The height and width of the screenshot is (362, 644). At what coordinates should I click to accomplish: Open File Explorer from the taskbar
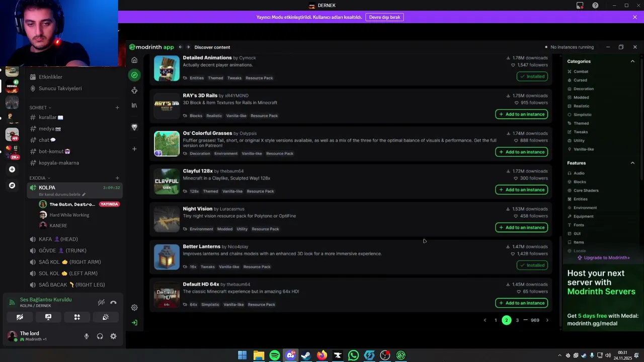pyautogui.click(x=259, y=355)
